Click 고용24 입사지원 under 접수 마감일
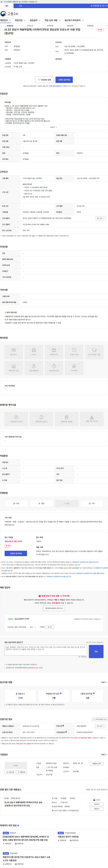108x868 pixels. pos(16,553)
